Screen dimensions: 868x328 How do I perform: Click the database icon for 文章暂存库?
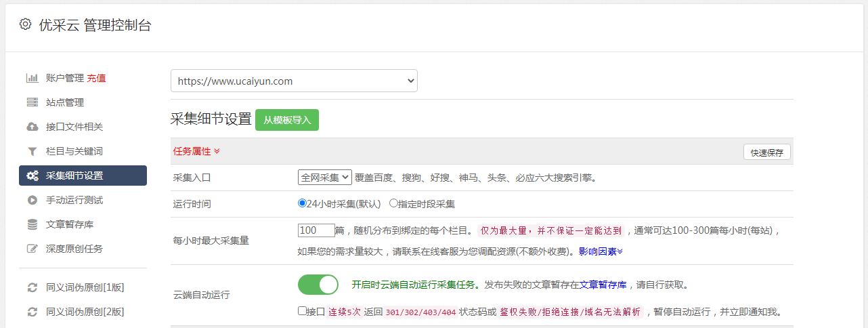[32, 224]
